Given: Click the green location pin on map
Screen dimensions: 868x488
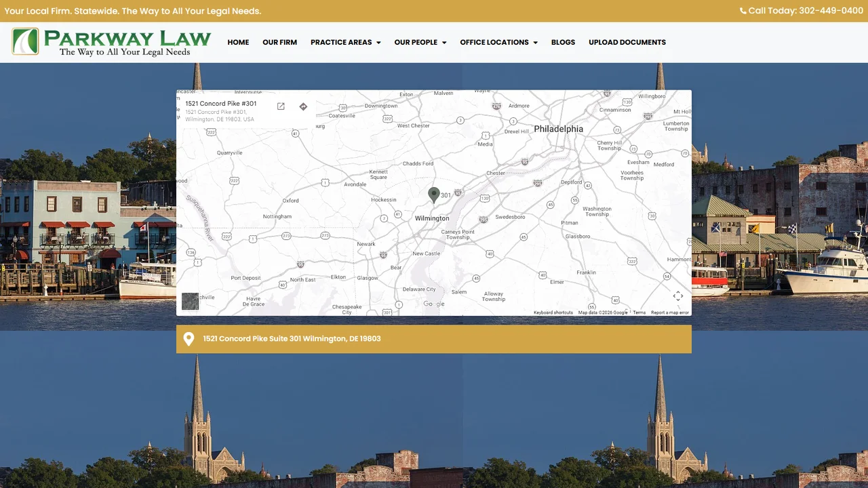Looking at the screenshot, I should point(434,195).
